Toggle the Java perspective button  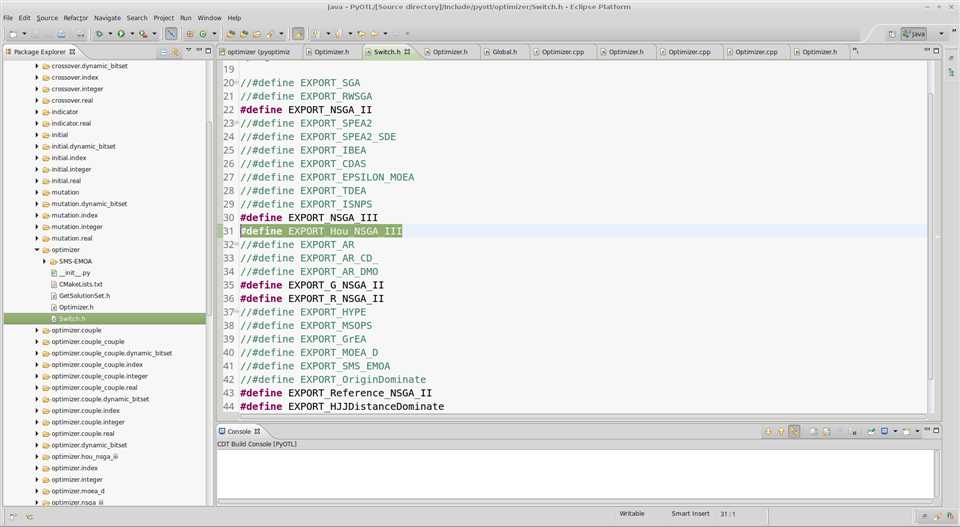point(914,34)
